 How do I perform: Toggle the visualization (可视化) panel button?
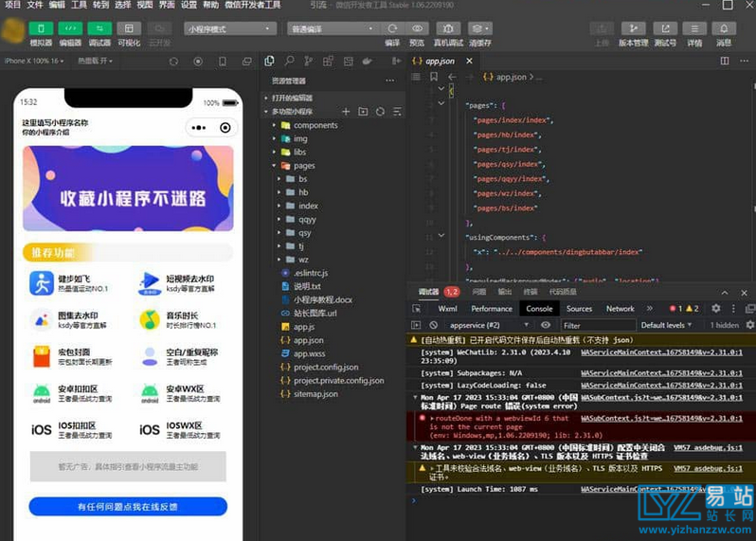(x=129, y=28)
